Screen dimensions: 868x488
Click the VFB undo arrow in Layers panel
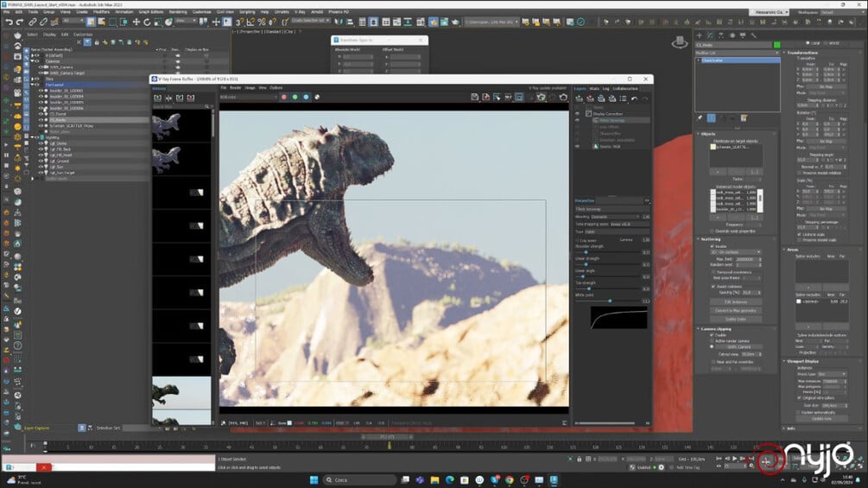tap(635, 98)
